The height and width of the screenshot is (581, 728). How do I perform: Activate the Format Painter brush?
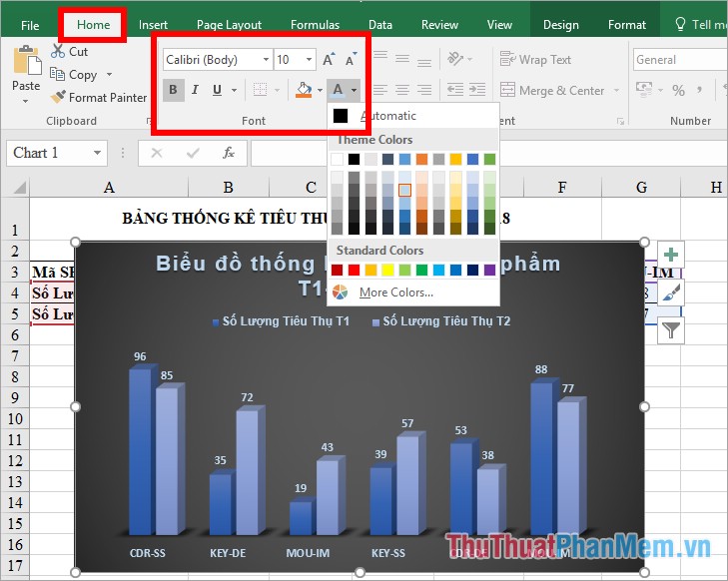pyautogui.click(x=58, y=97)
